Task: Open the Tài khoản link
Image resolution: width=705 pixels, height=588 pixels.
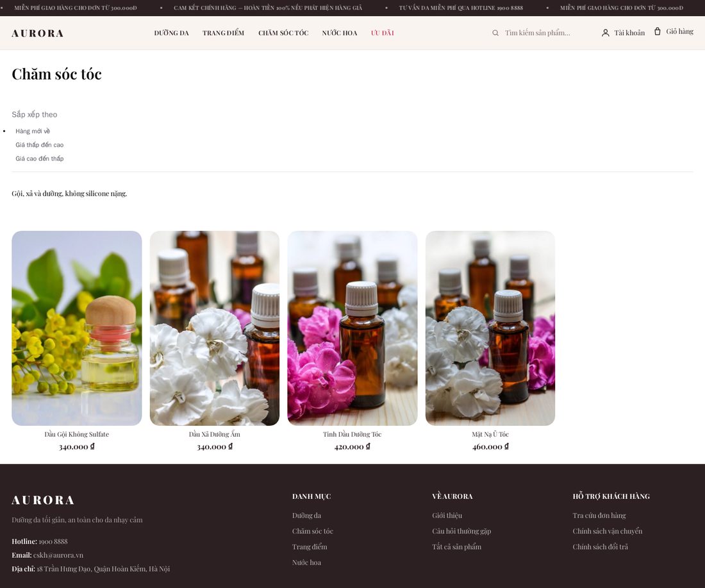Action: pos(629,33)
